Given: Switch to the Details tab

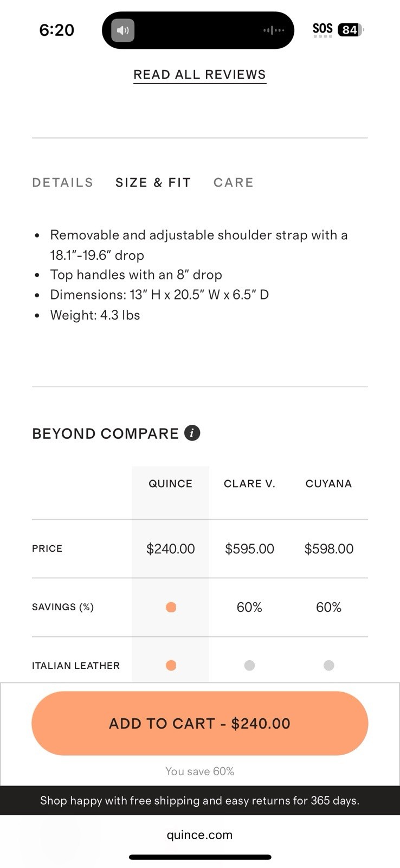Looking at the screenshot, I should pyautogui.click(x=63, y=182).
